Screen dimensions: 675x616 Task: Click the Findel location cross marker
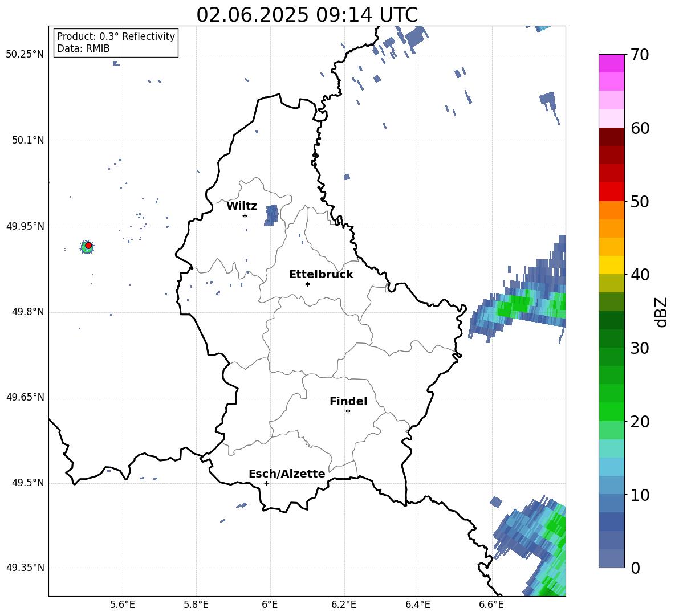click(348, 411)
